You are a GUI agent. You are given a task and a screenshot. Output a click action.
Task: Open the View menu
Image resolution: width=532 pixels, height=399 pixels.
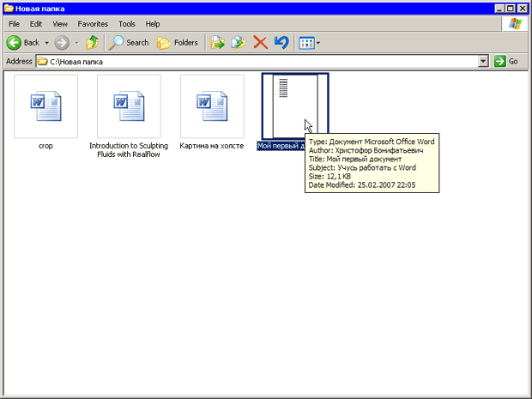coord(60,24)
